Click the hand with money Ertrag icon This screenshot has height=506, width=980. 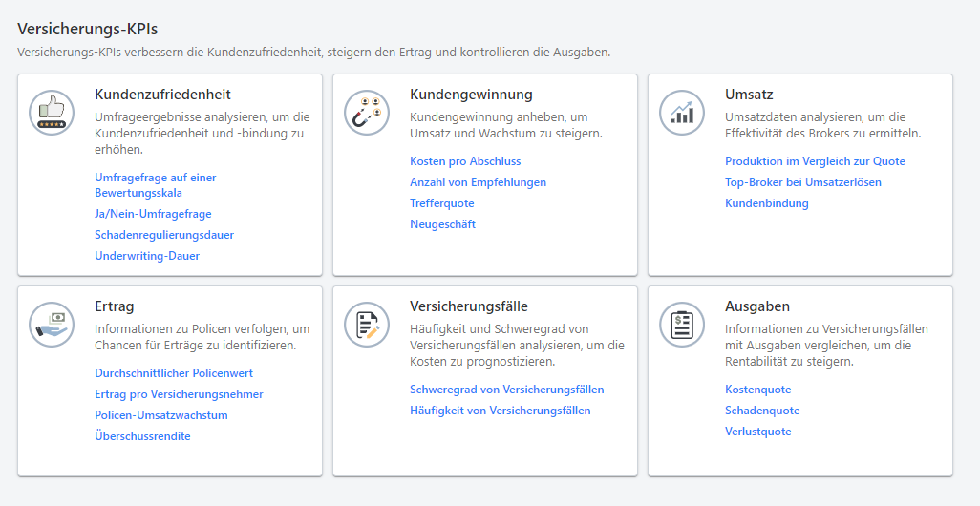[x=52, y=325]
